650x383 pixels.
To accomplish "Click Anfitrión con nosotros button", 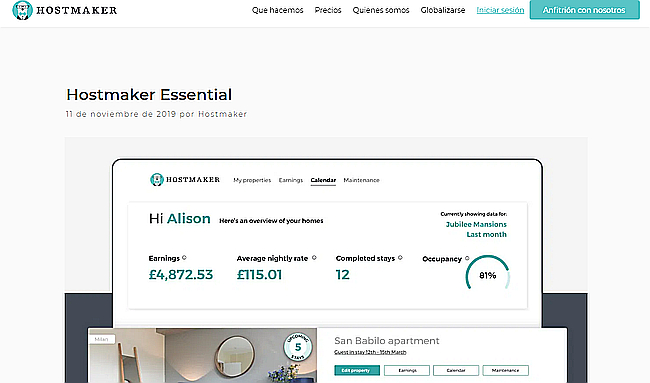I will tap(584, 10).
